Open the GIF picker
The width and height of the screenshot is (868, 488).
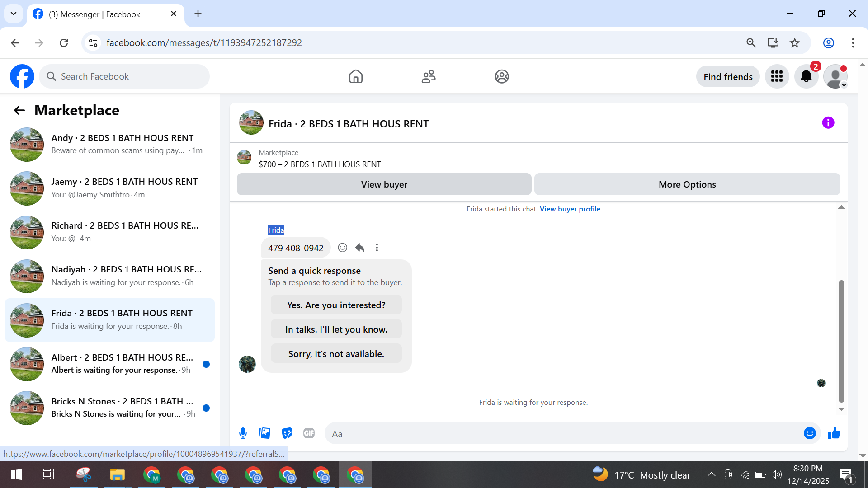click(x=309, y=433)
